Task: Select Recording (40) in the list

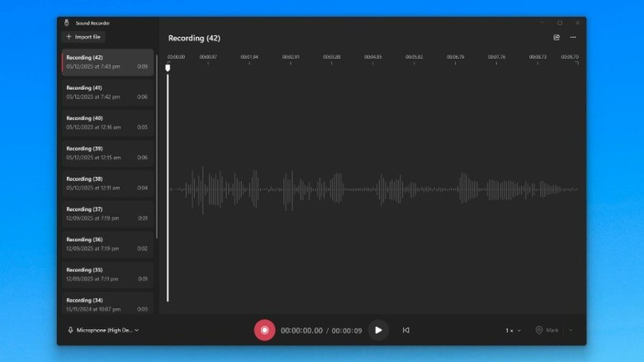Action: (x=107, y=122)
